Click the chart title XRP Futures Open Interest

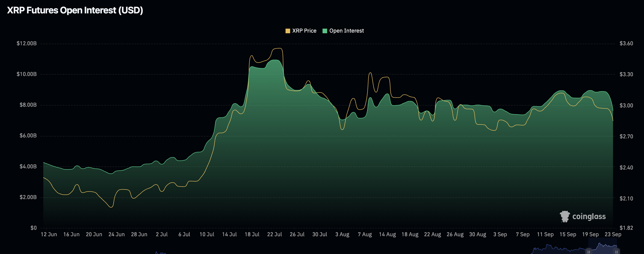click(x=75, y=11)
